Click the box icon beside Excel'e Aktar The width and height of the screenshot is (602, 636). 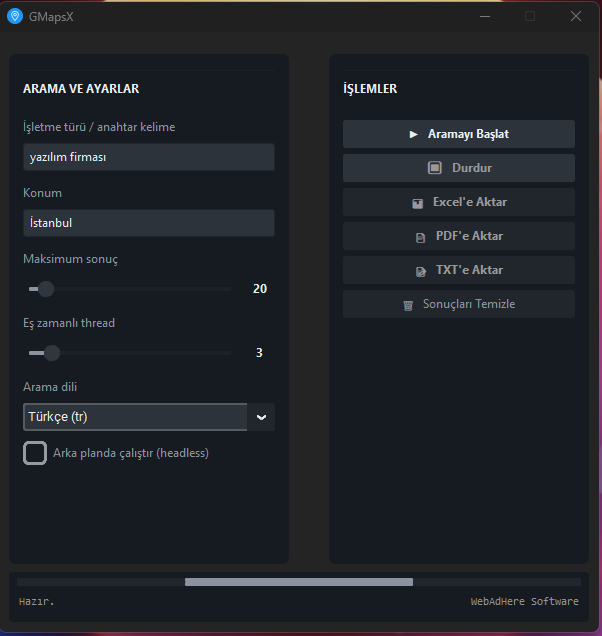click(x=417, y=203)
